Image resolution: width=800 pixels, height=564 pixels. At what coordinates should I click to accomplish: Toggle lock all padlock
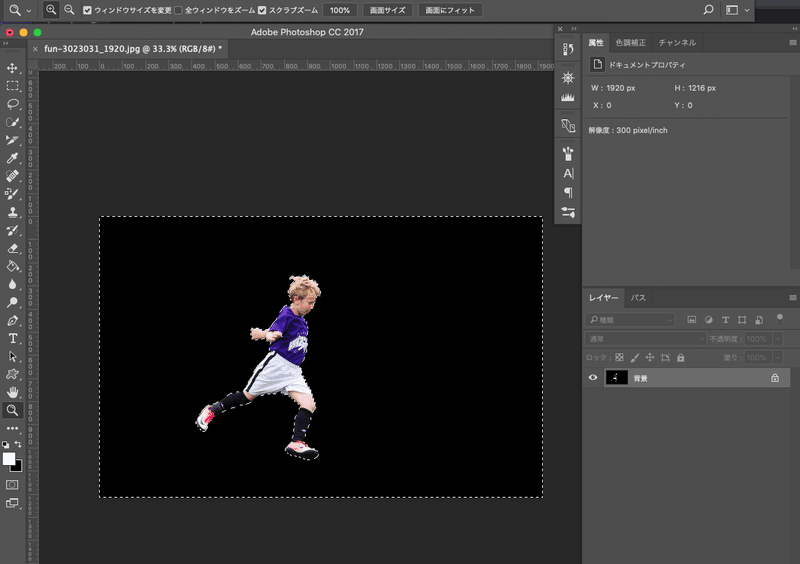pyautogui.click(x=681, y=358)
